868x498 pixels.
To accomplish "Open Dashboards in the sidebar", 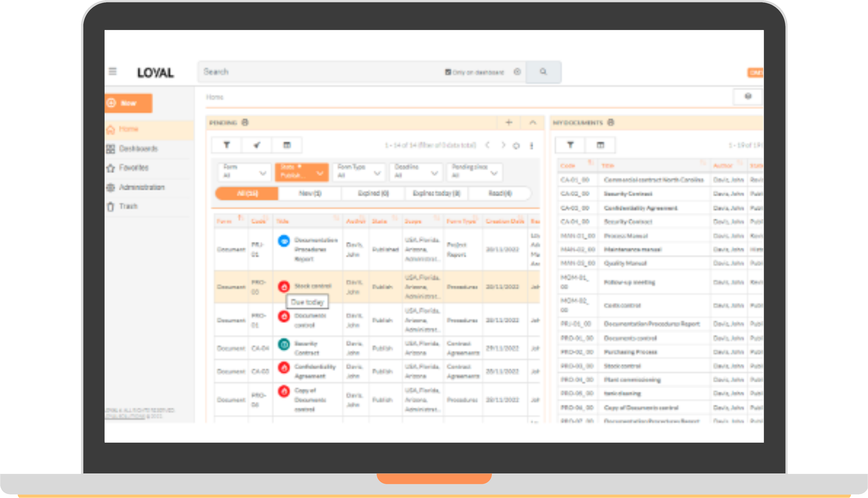I will (138, 149).
